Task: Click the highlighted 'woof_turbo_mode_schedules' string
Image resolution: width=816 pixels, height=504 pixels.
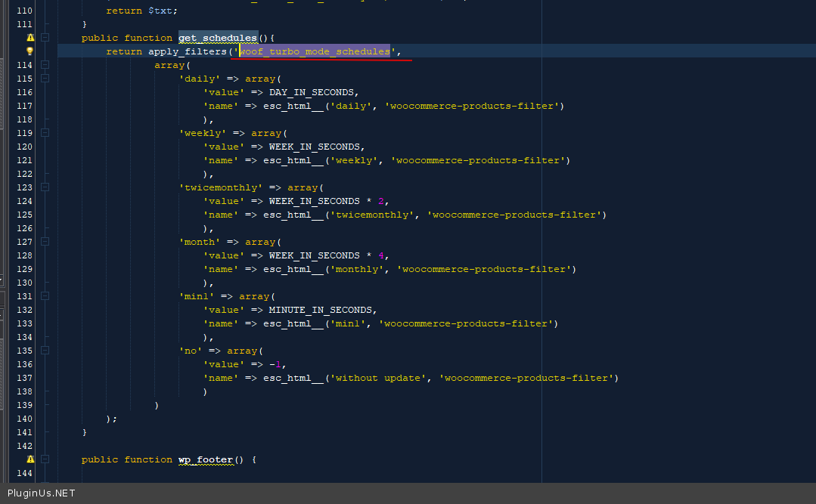Action: [x=315, y=51]
